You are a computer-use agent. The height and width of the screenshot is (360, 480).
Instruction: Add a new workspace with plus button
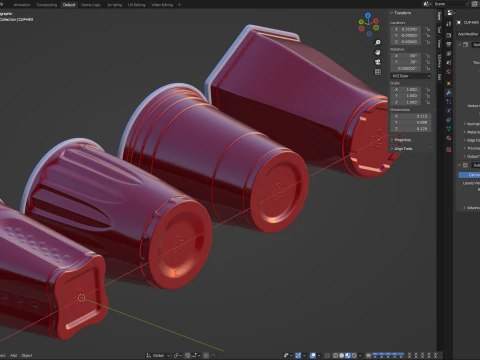click(x=179, y=5)
